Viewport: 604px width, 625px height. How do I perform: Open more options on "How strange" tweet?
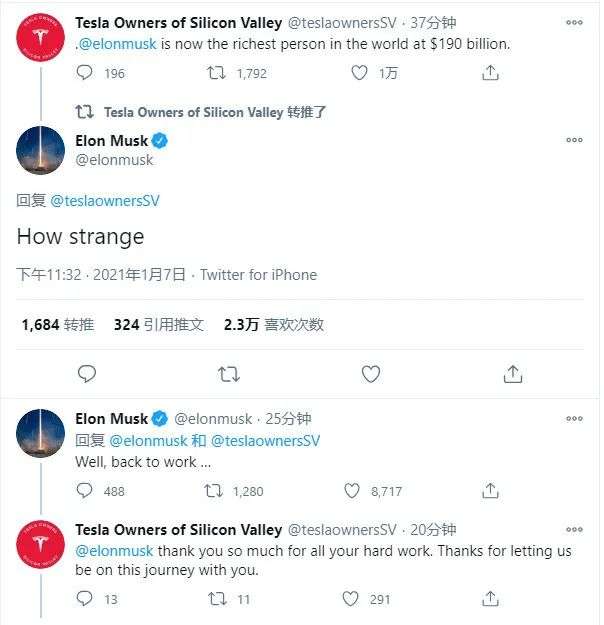(x=574, y=140)
